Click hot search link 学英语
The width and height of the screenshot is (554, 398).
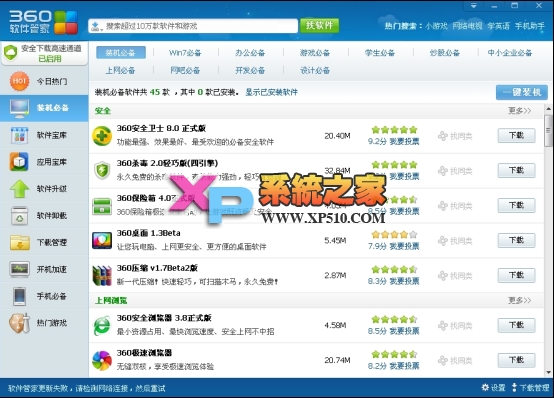[x=499, y=26]
